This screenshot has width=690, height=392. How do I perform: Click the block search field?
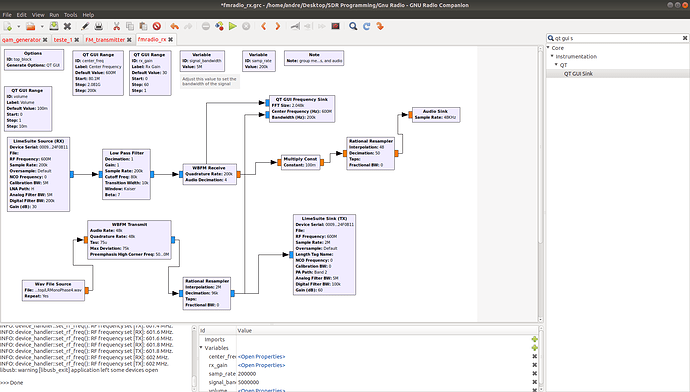point(617,38)
